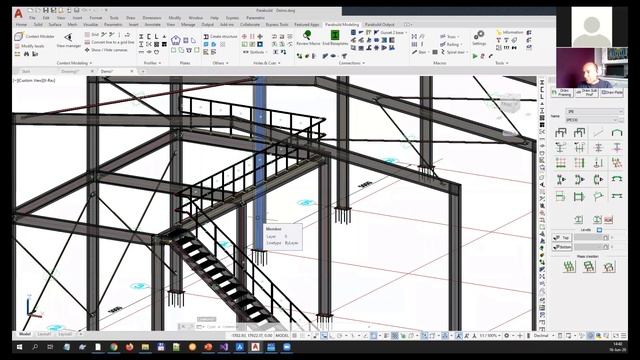Select the diagonal line member icon in side panel
The width and height of the screenshot is (640, 360).
(x=598, y=133)
